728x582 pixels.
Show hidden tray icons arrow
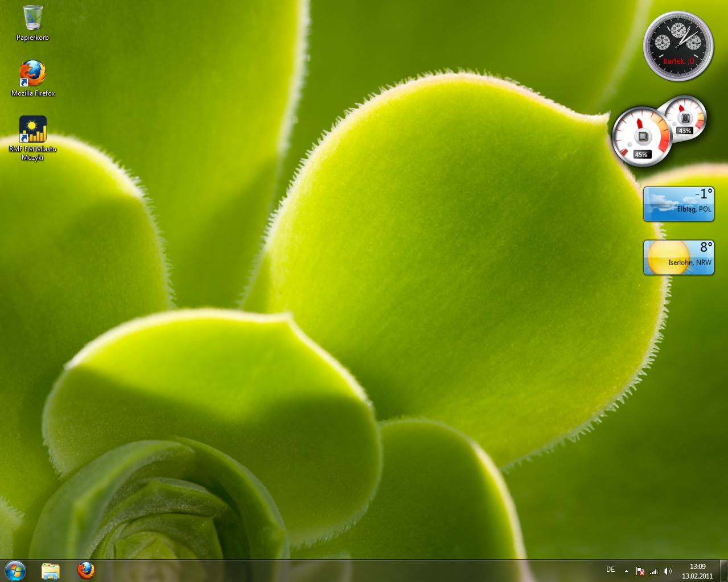coord(626,571)
